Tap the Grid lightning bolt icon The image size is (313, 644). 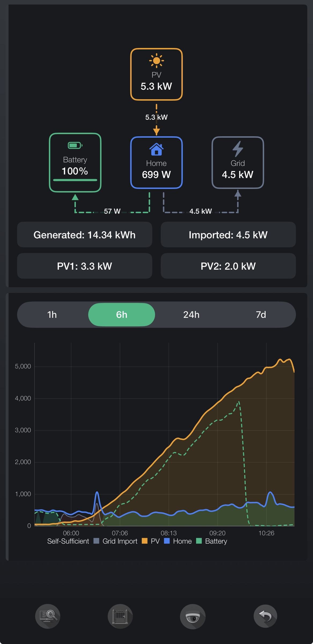(x=238, y=149)
